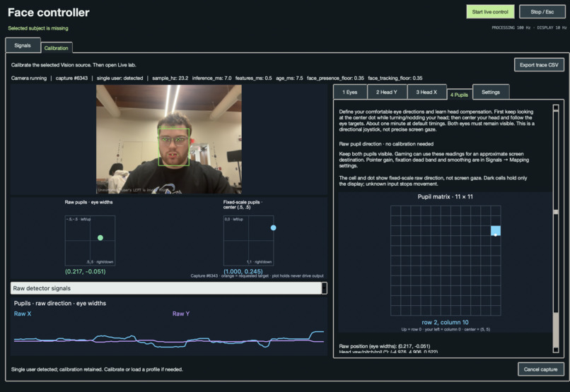Click the blue dot in Fixed-scale pupils plot
This screenshot has width=570, height=392.
tap(274, 228)
